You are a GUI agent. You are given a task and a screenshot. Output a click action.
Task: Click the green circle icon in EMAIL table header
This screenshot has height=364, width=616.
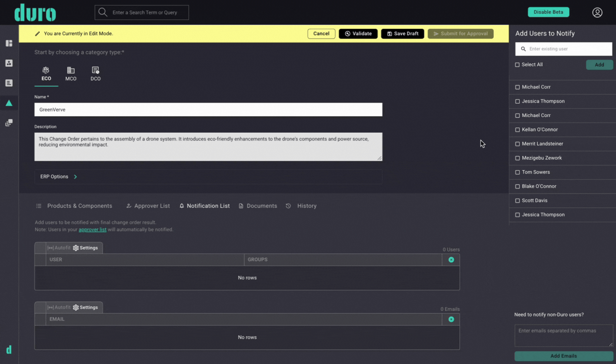coord(451,320)
